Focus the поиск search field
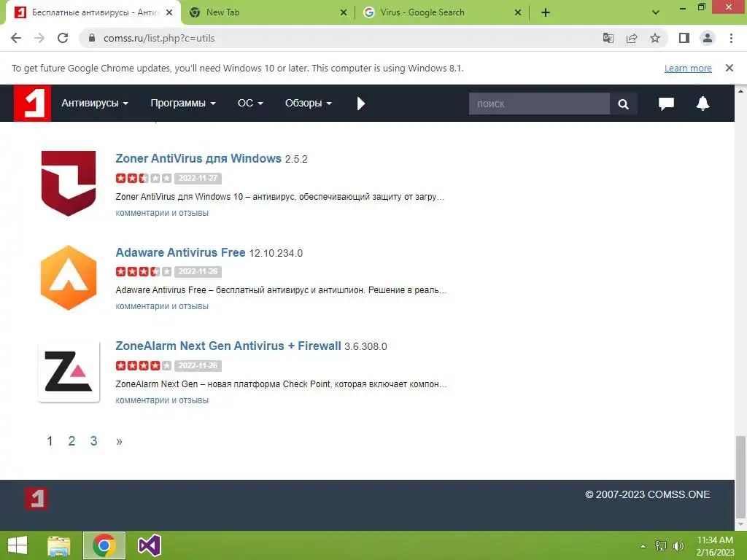Image resolution: width=747 pixels, height=560 pixels. [539, 104]
